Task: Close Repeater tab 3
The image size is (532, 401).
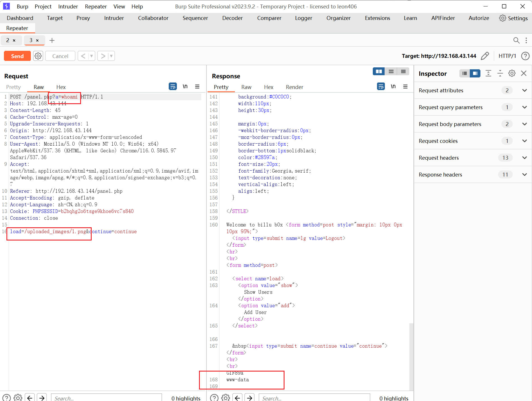Action: pyautogui.click(x=37, y=40)
